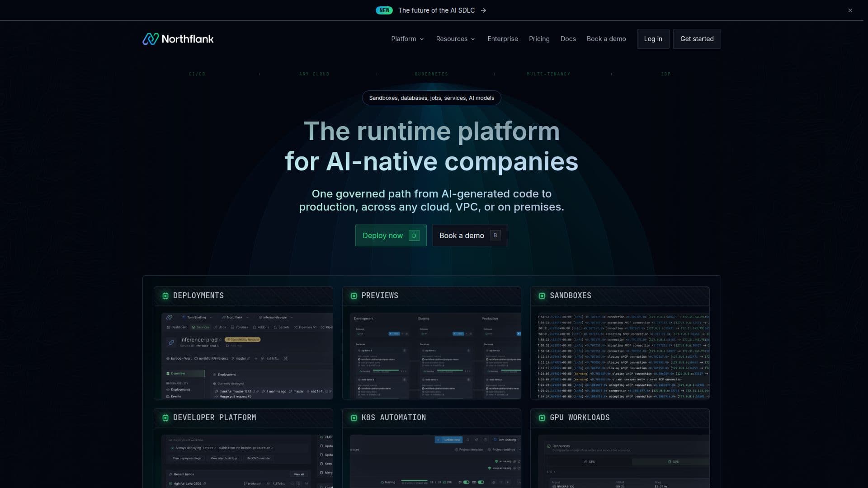Click the Create new button in K8S preview

point(448,440)
